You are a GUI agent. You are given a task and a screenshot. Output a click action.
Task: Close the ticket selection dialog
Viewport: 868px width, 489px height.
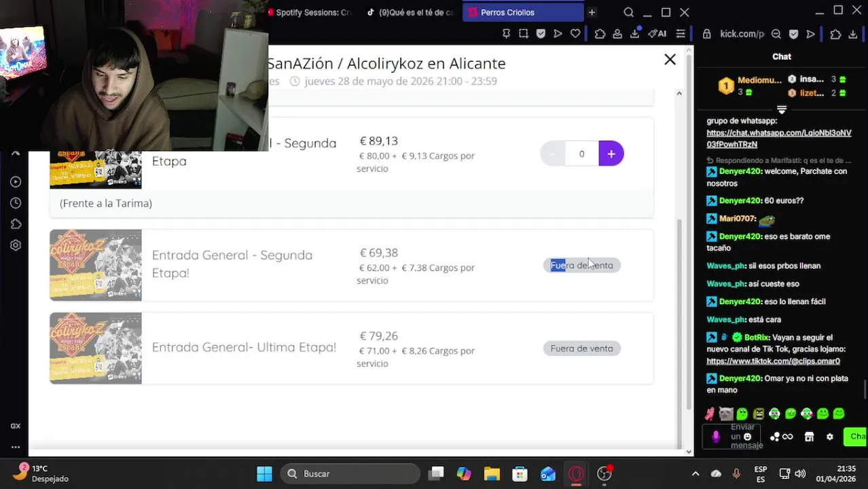tap(670, 60)
